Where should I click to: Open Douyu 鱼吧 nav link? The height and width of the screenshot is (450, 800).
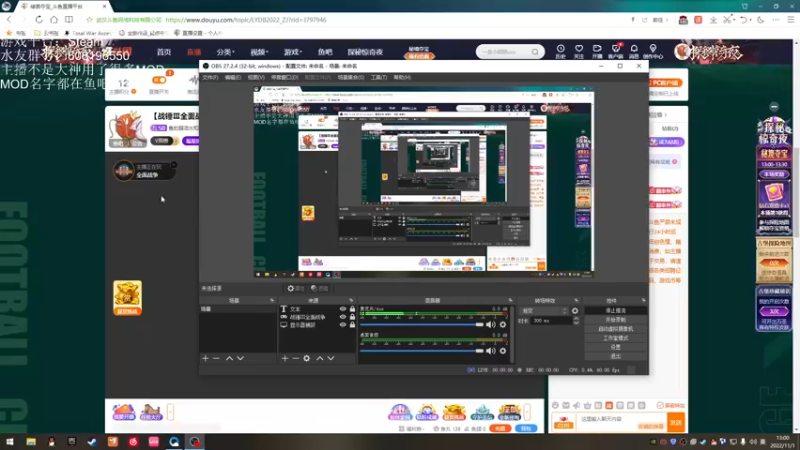click(325, 52)
